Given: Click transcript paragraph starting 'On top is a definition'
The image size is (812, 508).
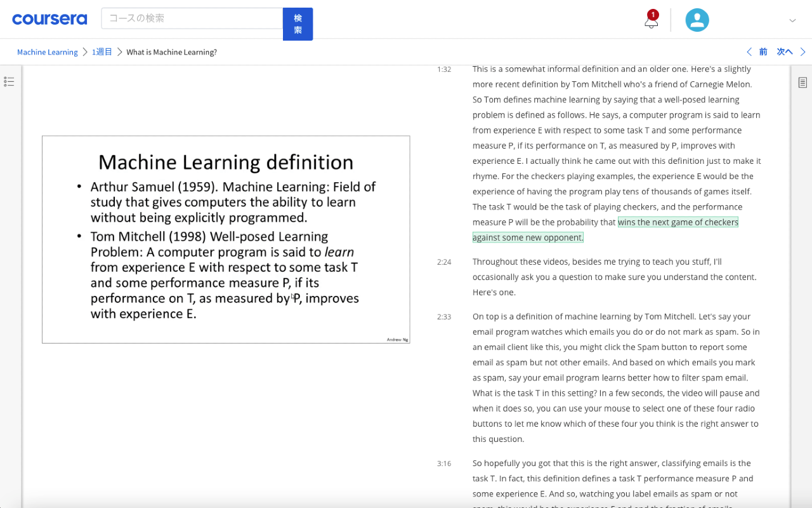Looking at the screenshot, I should coord(616,378).
